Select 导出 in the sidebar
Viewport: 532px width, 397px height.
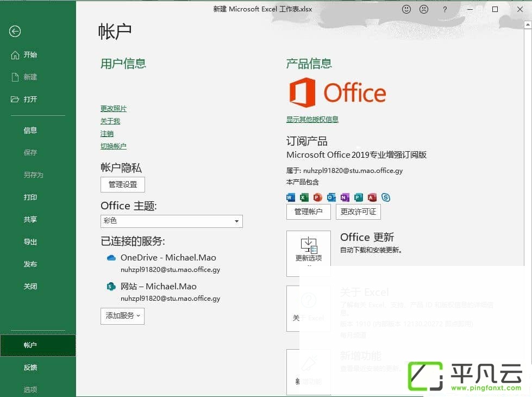tap(30, 242)
